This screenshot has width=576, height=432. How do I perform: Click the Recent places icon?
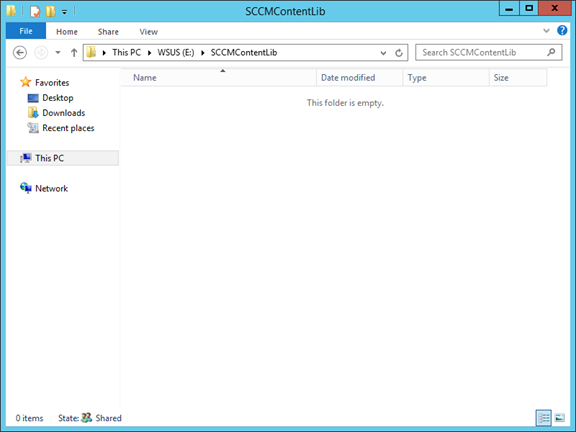pyautogui.click(x=33, y=128)
